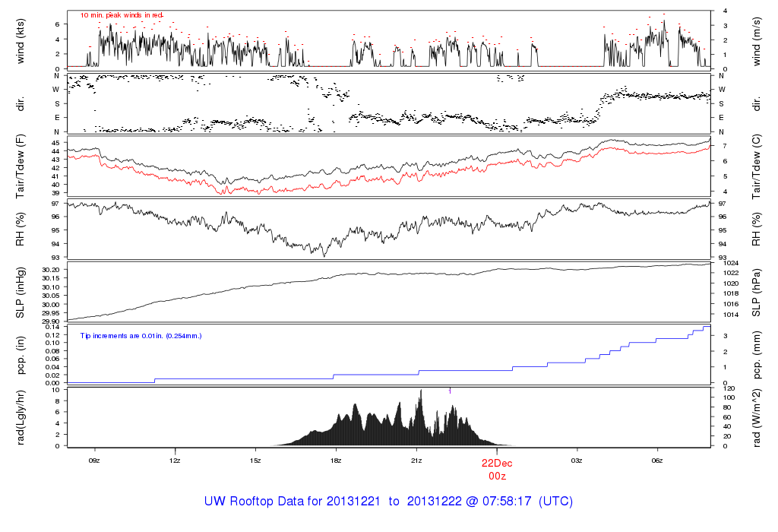
Task: Click the '12z' time axis label
Action: (x=175, y=461)
